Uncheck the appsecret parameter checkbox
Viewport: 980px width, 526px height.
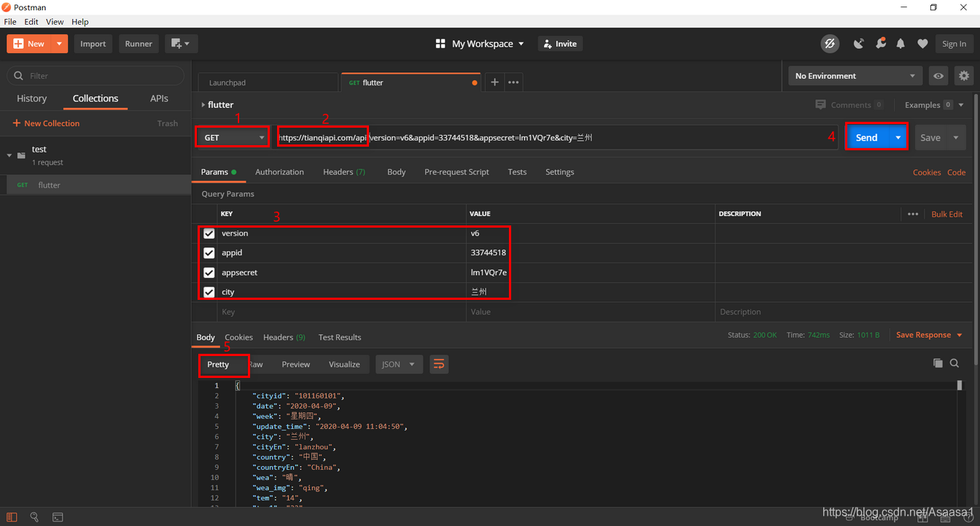tap(209, 273)
